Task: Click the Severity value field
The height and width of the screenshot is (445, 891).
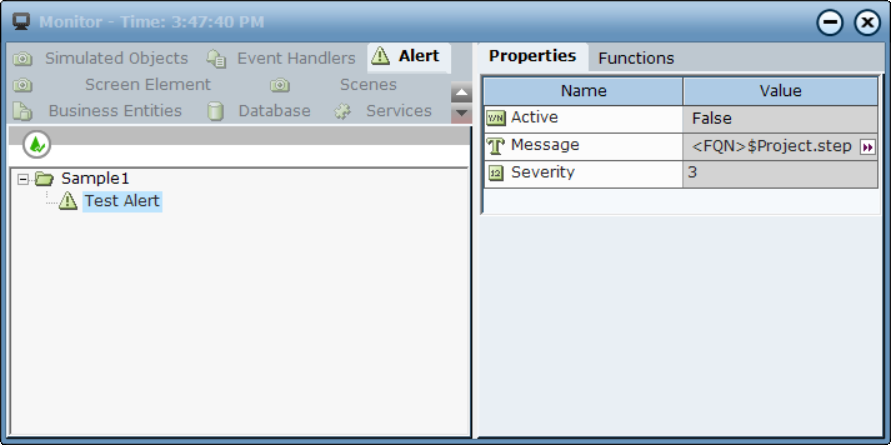Action: tap(780, 173)
